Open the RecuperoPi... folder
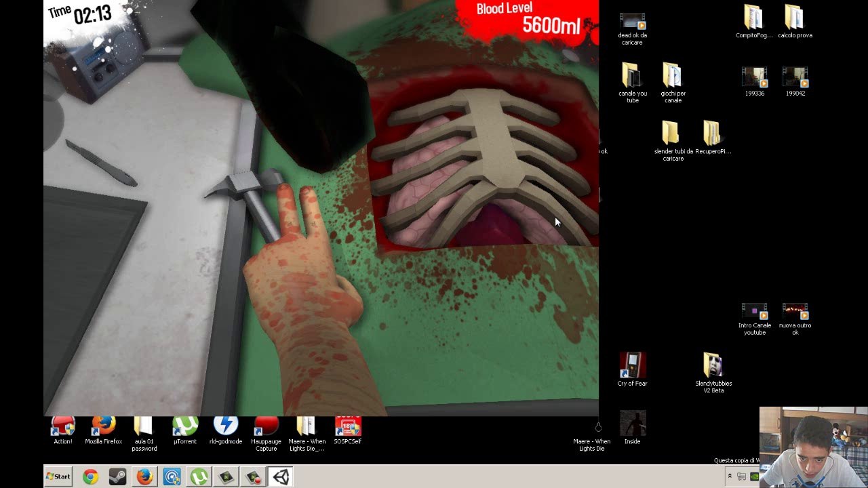The image size is (868, 488). point(713,138)
